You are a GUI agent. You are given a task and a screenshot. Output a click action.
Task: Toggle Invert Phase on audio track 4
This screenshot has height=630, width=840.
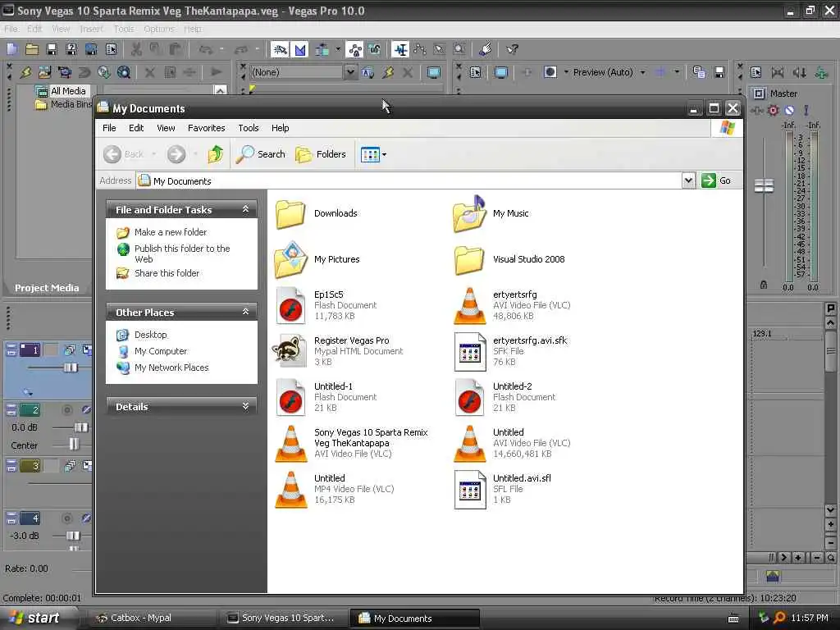(x=86, y=518)
